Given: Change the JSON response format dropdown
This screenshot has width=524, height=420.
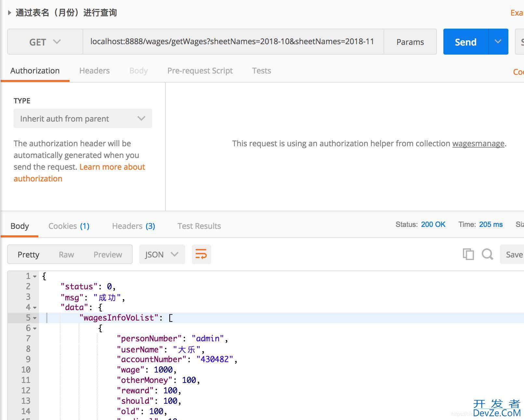Looking at the screenshot, I should [x=162, y=254].
